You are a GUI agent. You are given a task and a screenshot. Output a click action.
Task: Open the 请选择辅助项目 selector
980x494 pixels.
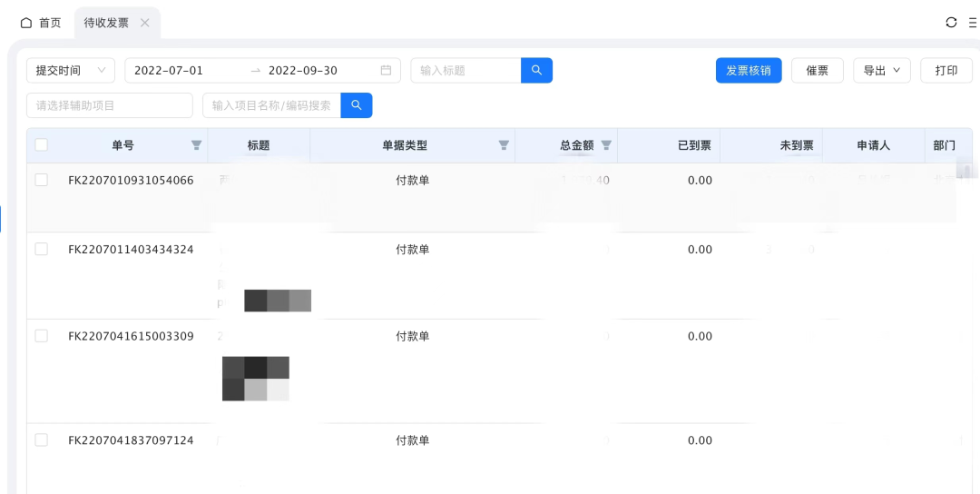click(110, 105)
